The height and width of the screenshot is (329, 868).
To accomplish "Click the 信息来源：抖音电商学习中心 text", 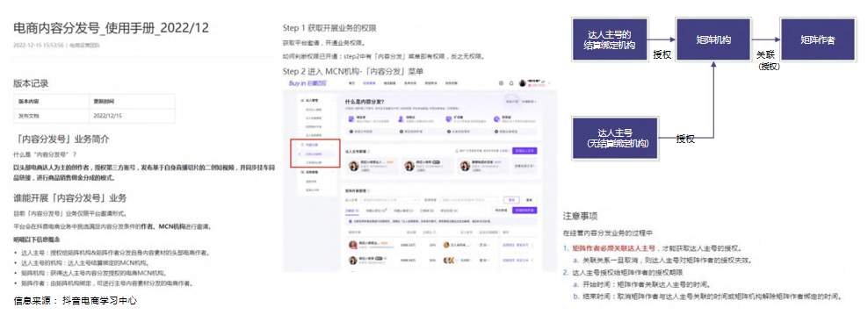I will tap(76, 301).
